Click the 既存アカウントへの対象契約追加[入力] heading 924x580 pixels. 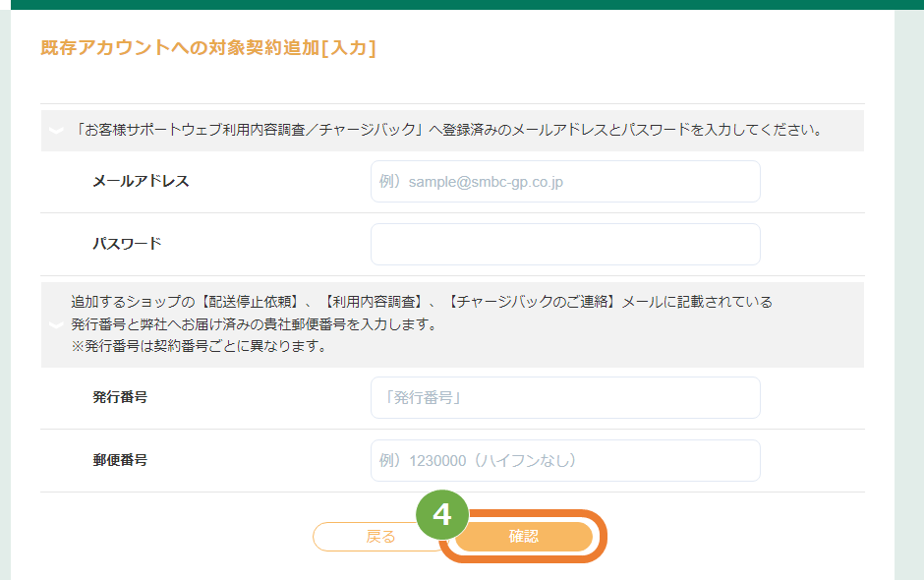[208, 48]
